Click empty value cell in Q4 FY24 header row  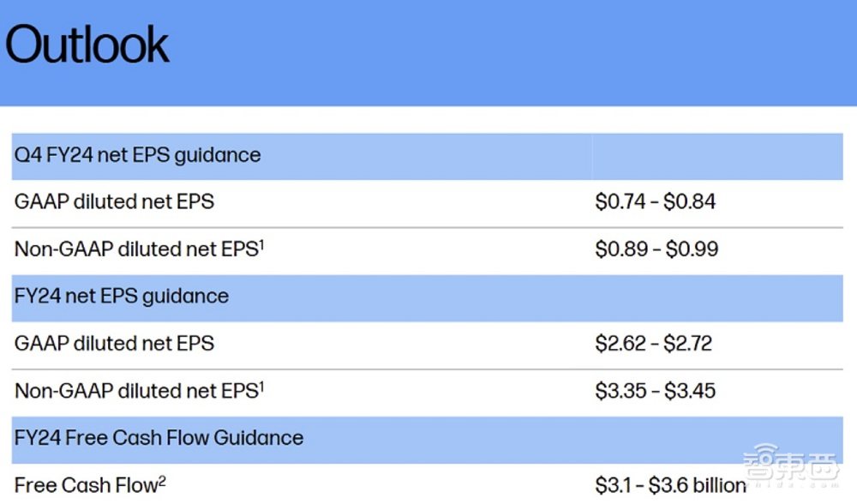(716, 155)
